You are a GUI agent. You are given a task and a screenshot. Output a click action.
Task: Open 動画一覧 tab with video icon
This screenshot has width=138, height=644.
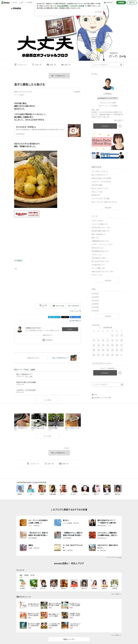(x=66, y=65)
